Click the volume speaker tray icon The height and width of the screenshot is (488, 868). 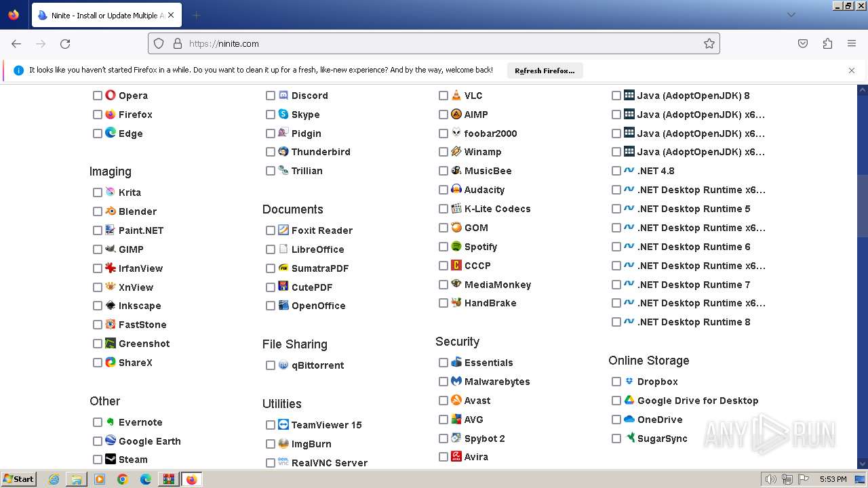pyautogui.click(x=770, y=479)
